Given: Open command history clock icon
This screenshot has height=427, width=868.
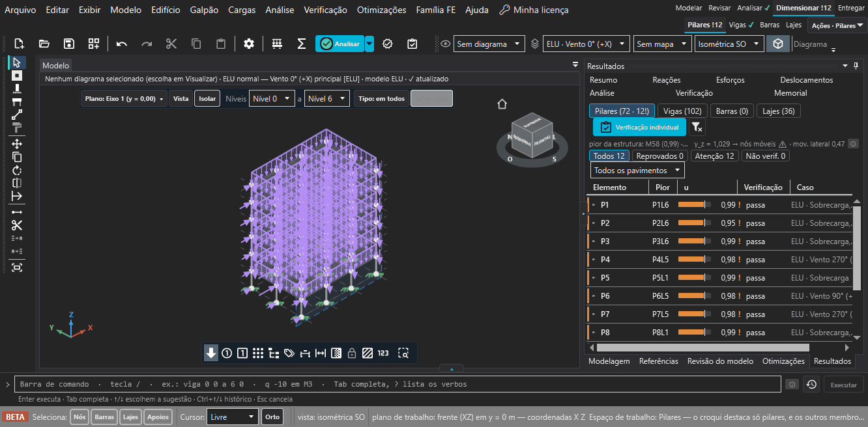Looking at the screenshot, I should (811, 384).
